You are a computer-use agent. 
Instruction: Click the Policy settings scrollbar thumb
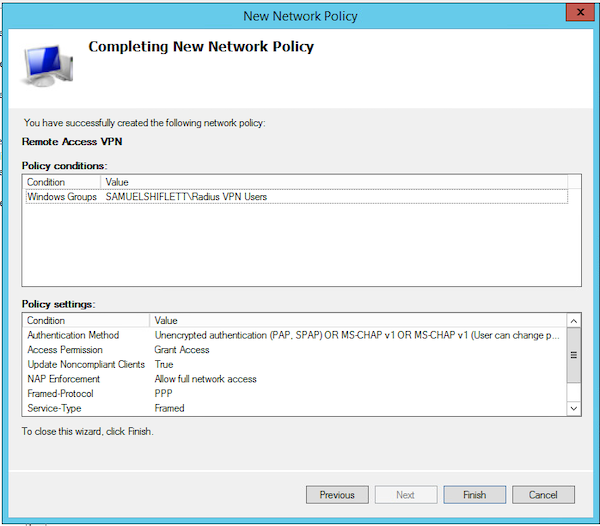pos(574,355)
